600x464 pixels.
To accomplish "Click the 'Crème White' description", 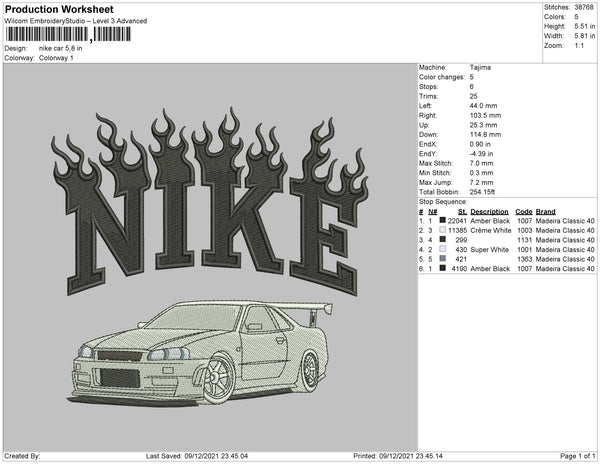I will point(491,230).
